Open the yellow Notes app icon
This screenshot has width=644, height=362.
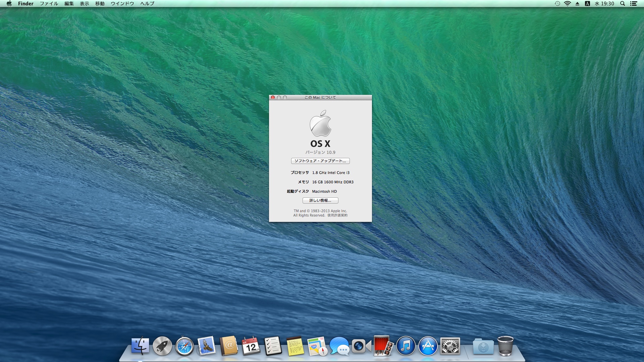point(295,346)
